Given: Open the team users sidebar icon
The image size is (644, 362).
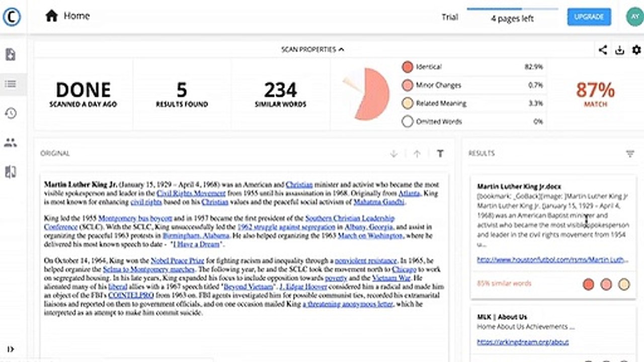Looking at the screenshot, I should coord(11,143).
